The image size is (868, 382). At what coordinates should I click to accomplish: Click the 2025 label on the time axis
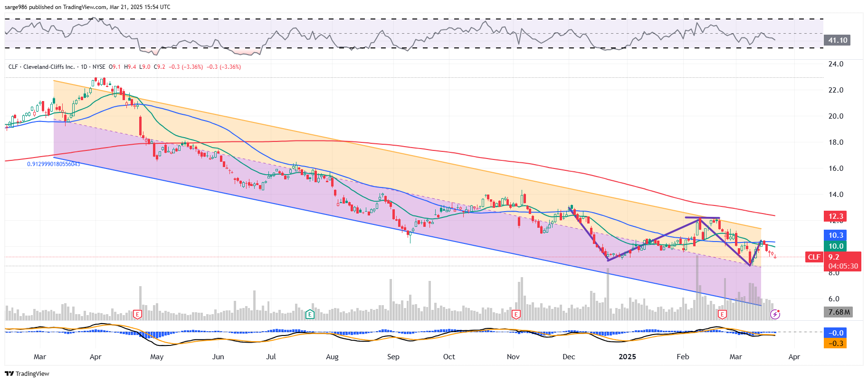(627, 357)
